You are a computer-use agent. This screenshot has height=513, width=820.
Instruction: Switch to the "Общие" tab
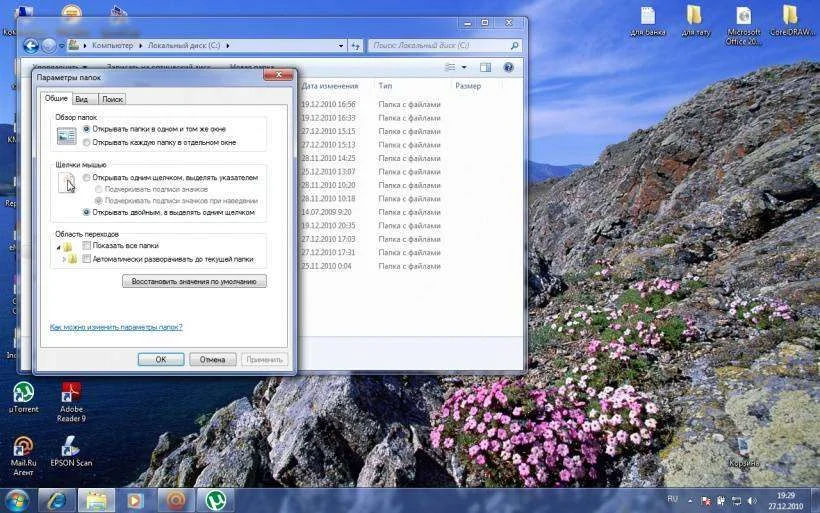(x=56, y=98)
